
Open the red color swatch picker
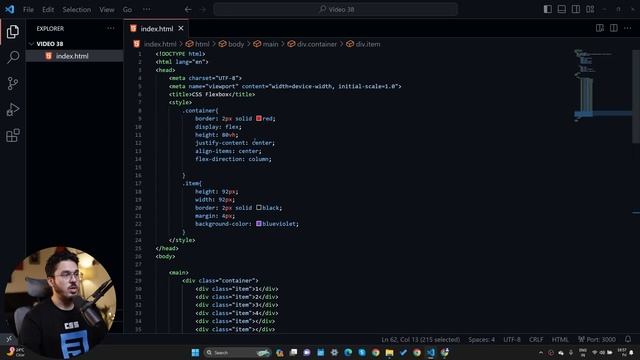click(259, 118)
